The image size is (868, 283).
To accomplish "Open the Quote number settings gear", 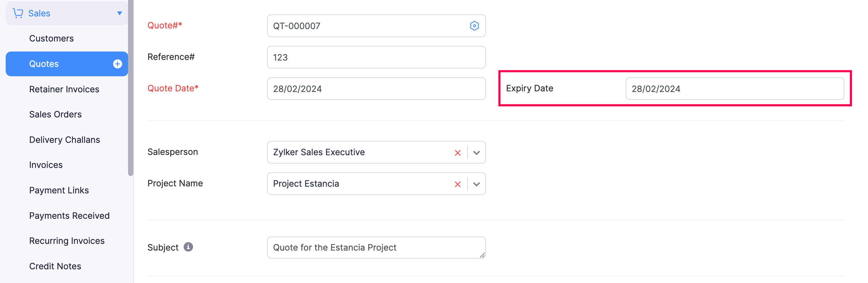I will point(474,25).
